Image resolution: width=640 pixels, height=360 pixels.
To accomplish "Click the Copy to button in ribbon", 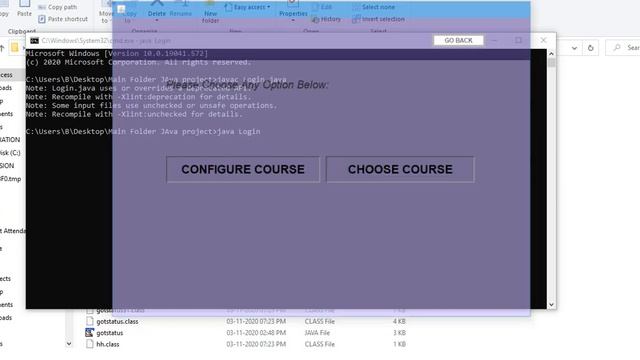I will click(128, 12).
